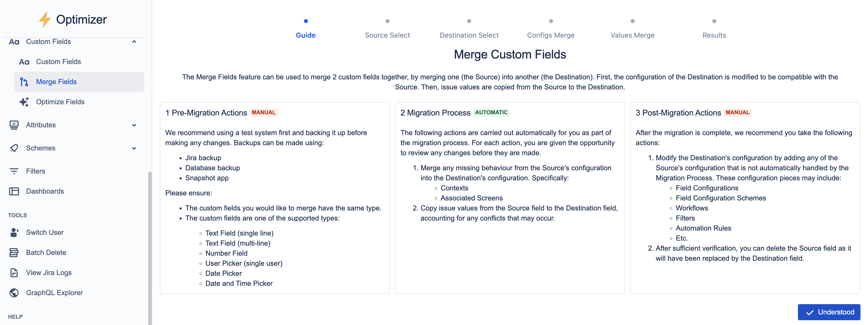Click the Results step indicator dot
This screenshot has width=868, height=325.
click(714, 21)
